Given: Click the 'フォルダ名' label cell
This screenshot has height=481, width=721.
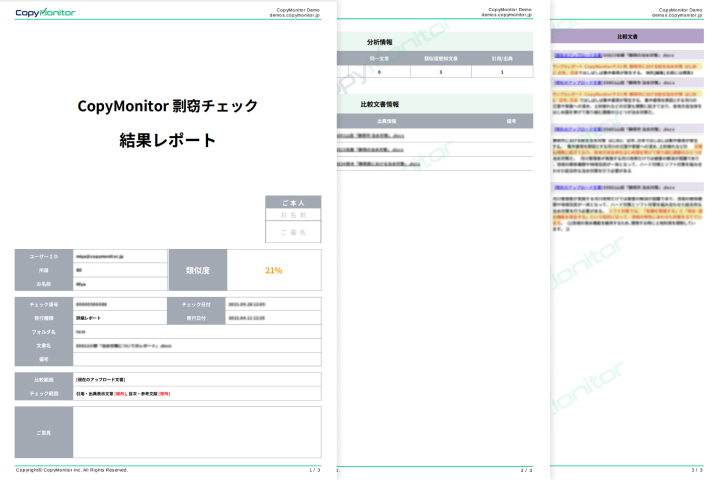Looking at the screenshot, I should (44, 332).
